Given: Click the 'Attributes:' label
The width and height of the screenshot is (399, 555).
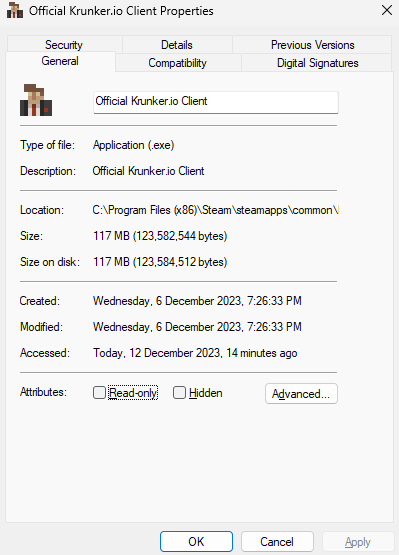Looking at the screenshot, I should [43, 392].
